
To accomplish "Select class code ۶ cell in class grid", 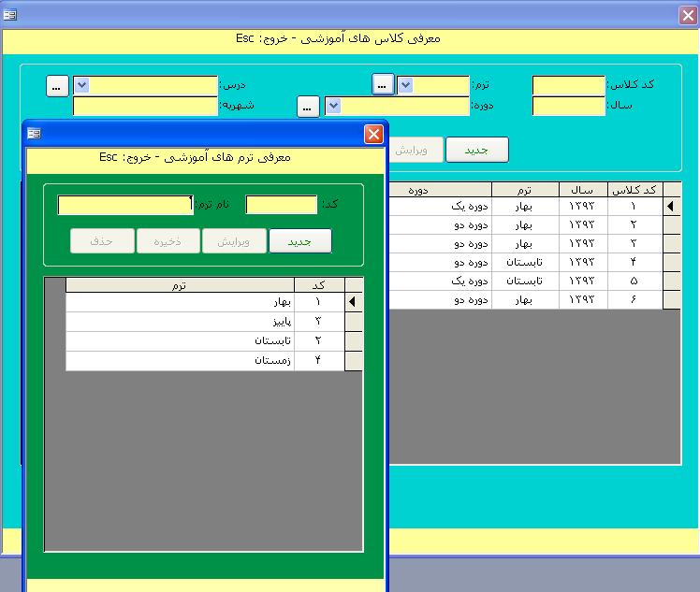I will [634, 300].
